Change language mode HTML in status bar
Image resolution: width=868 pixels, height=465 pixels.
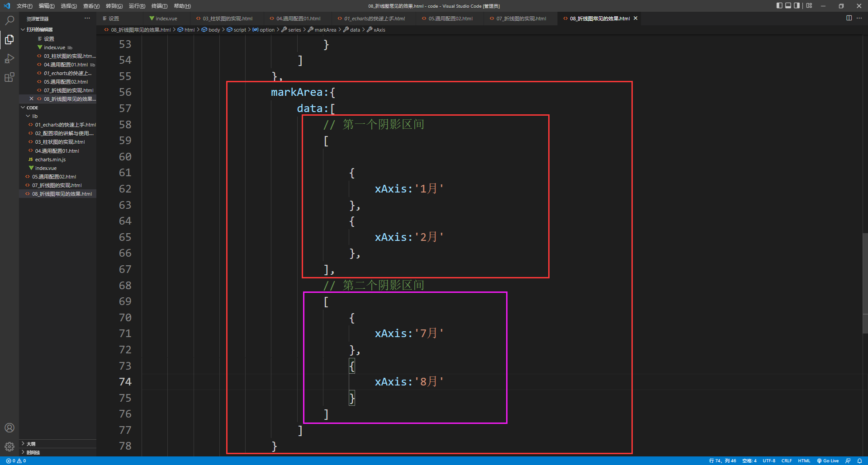804,461
